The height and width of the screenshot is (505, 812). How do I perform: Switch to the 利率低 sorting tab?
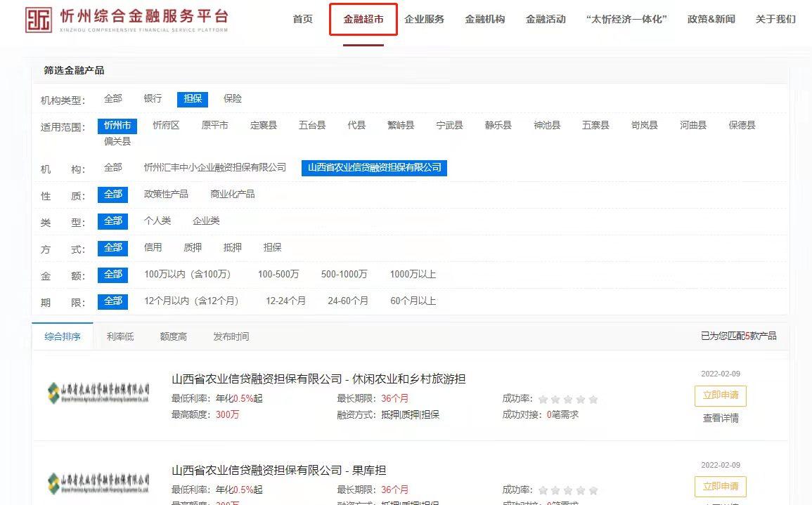[x=120, y=336]
